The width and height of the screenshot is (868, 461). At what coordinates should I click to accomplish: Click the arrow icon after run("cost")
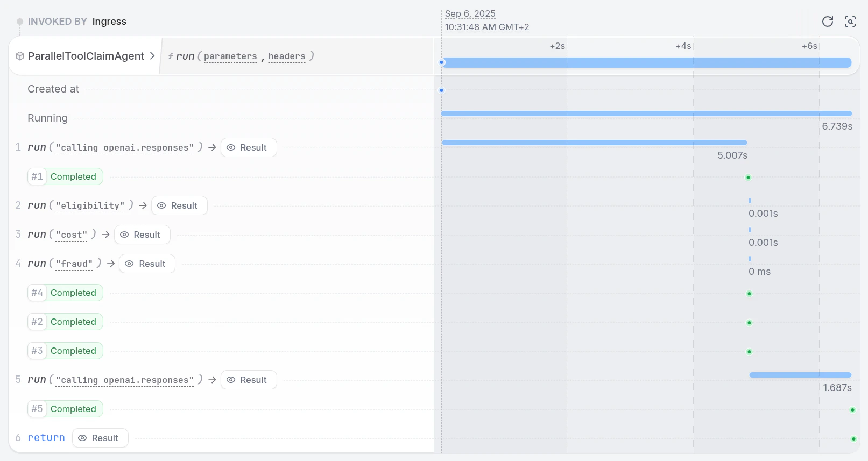[x=105, y=235]
